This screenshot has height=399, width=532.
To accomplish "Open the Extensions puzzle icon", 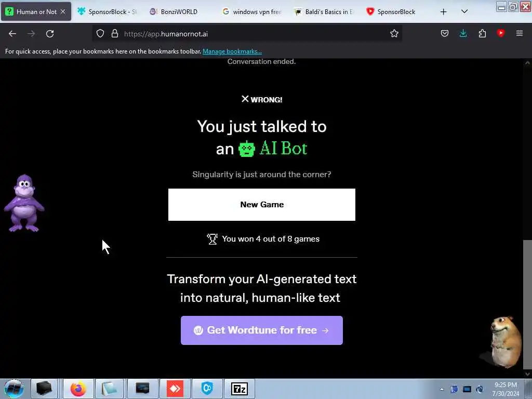I will (x=482, y=34).
